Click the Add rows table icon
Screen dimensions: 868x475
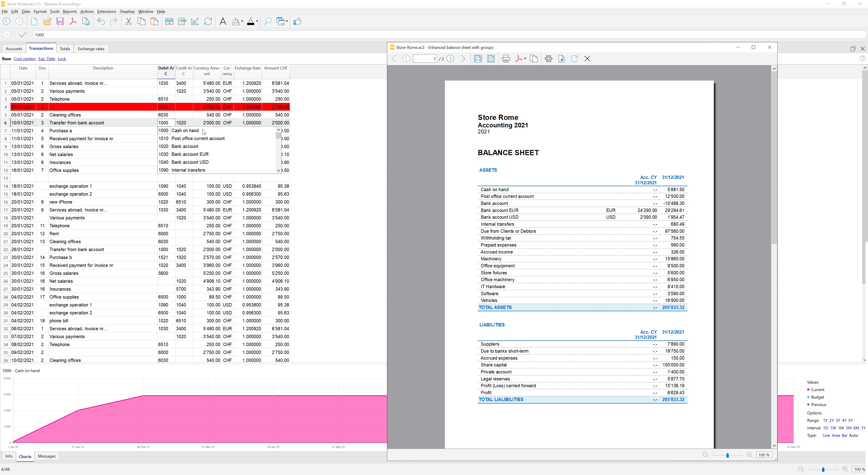(169, 21)
